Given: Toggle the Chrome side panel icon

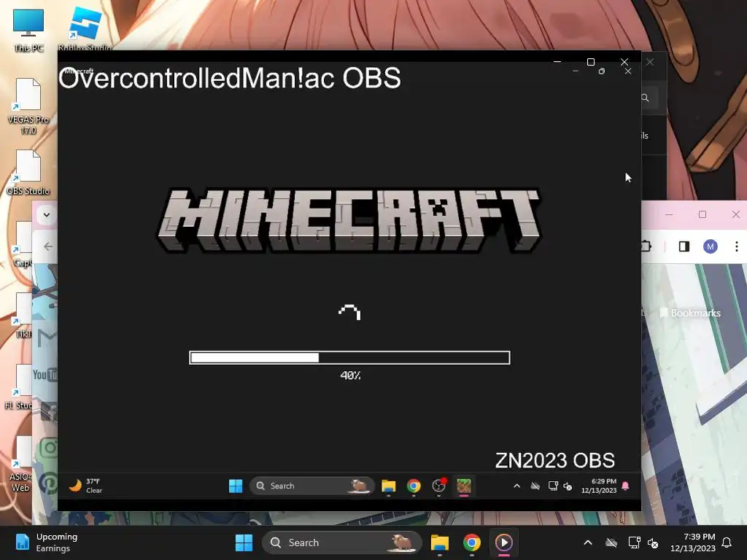Looking at the screenshot, I should coord(684,246).
